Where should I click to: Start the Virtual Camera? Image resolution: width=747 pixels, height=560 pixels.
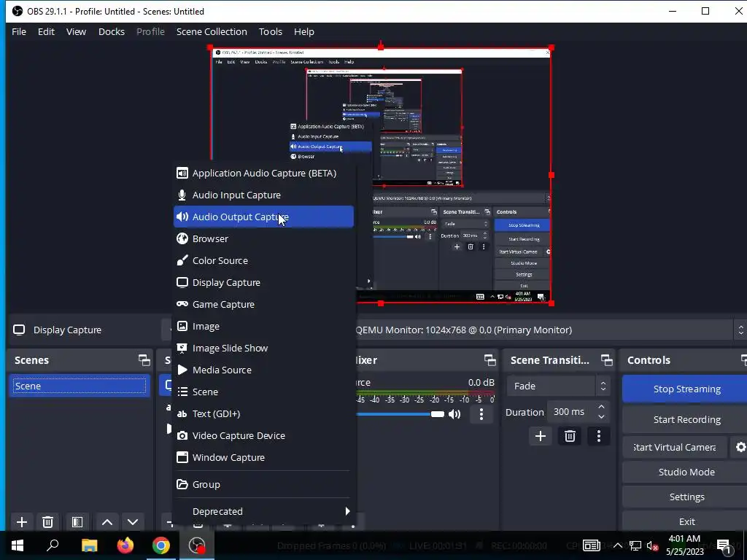(675, 447)
